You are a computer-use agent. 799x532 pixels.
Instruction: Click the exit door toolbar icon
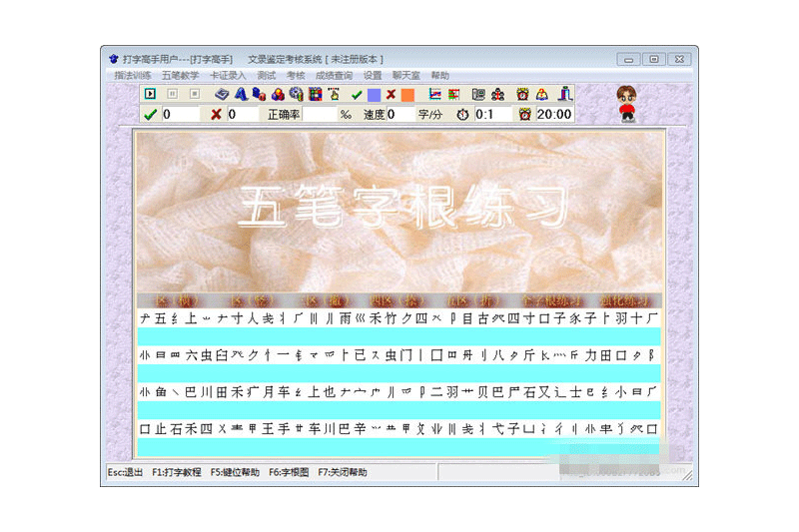coord(565,94)
